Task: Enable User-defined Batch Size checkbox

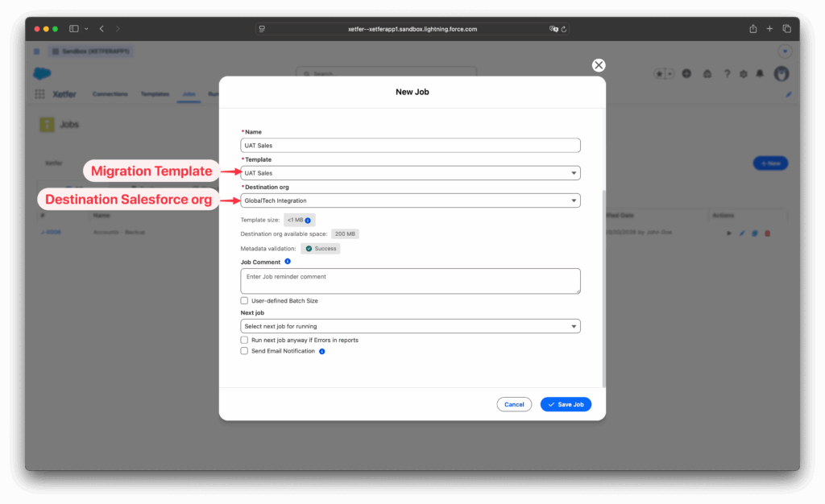Action: tap(244, 300)
